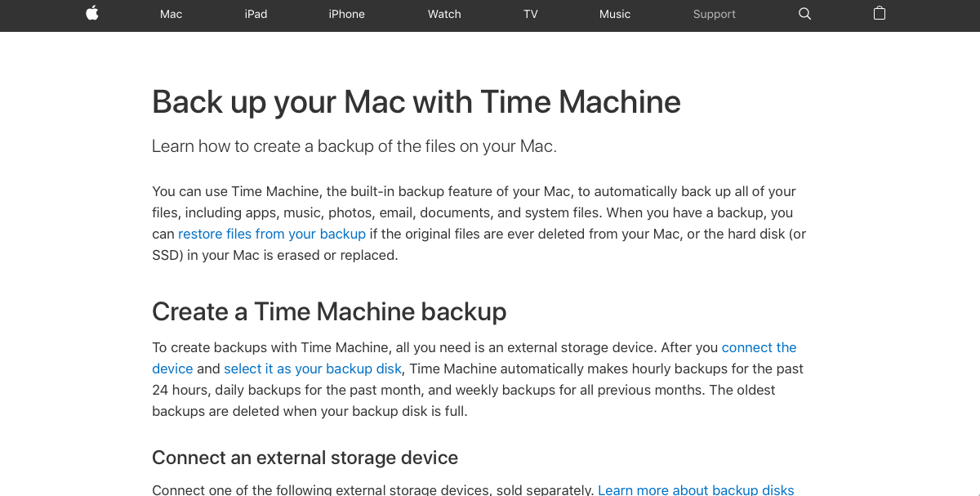
Task: Open the "Learn more about backup disks" link
Action: click(x=696, y=489)
